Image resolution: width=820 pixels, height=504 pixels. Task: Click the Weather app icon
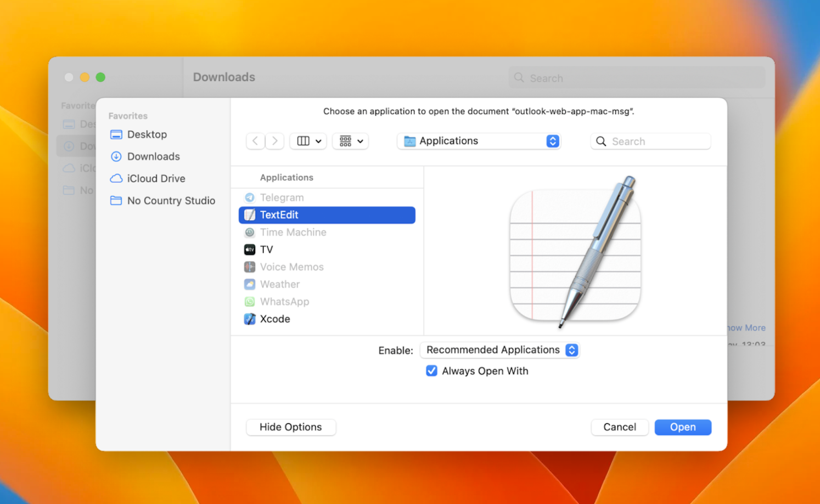point(250,285)
